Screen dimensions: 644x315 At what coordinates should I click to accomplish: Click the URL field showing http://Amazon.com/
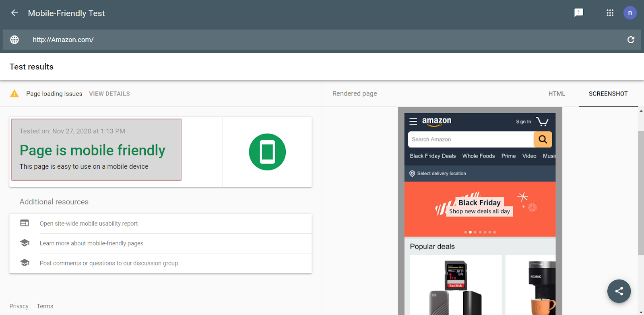click(x=322, y=39)
